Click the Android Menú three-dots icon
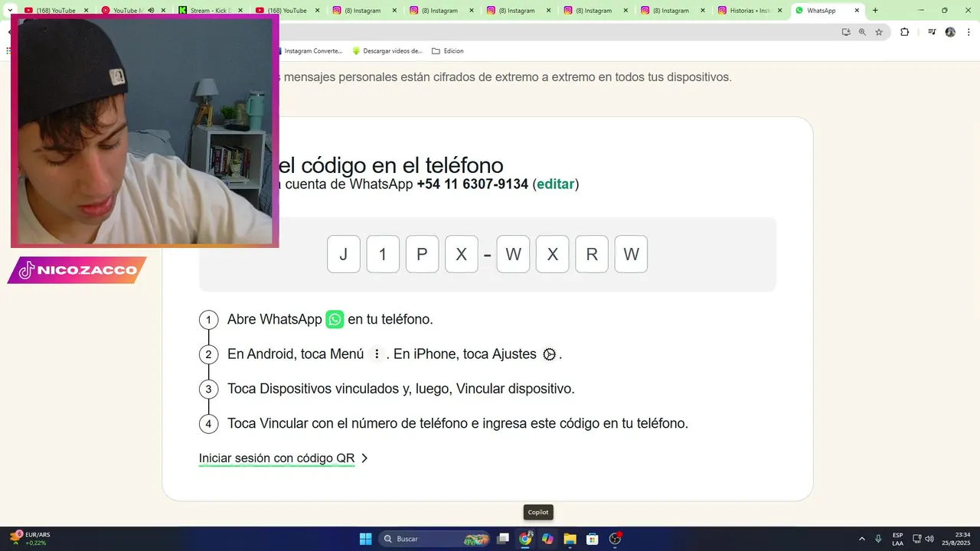The height and width of the screenshot is (551, 980). (376, 354)
